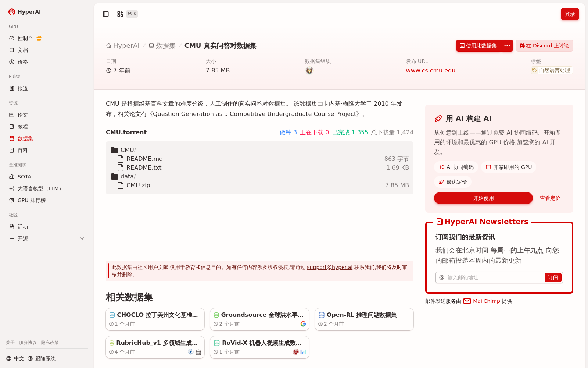Open www.cs.cmu.edu link
The image size is (588, 368).
pos(430,71)
